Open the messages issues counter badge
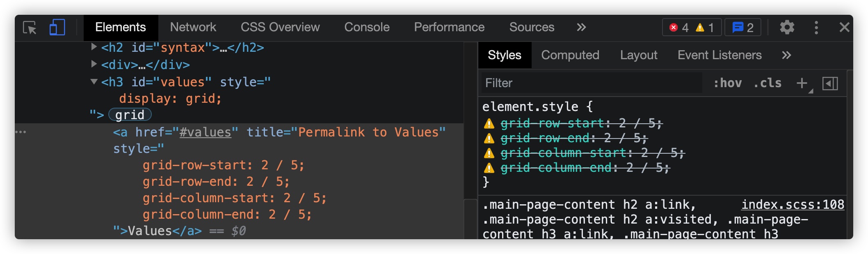The width and height of the screenshot is (868, 254). click(x=743, y=28)
